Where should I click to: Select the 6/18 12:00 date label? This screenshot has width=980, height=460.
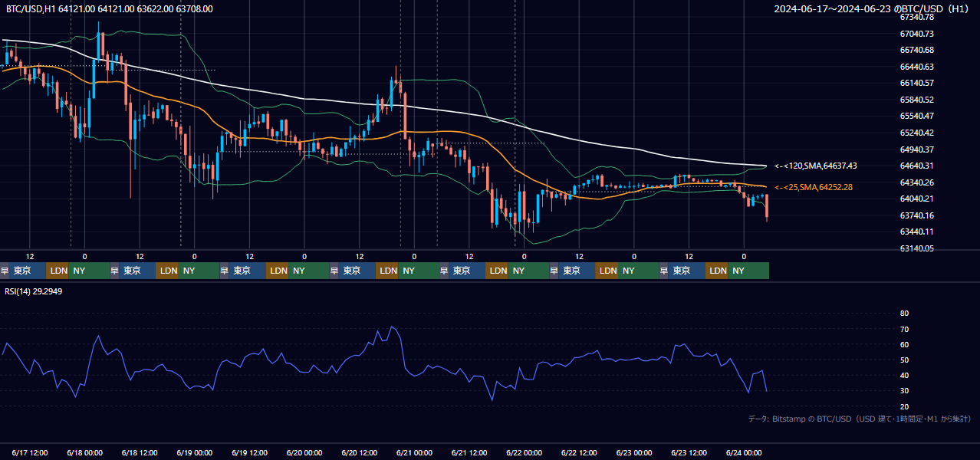140,452
